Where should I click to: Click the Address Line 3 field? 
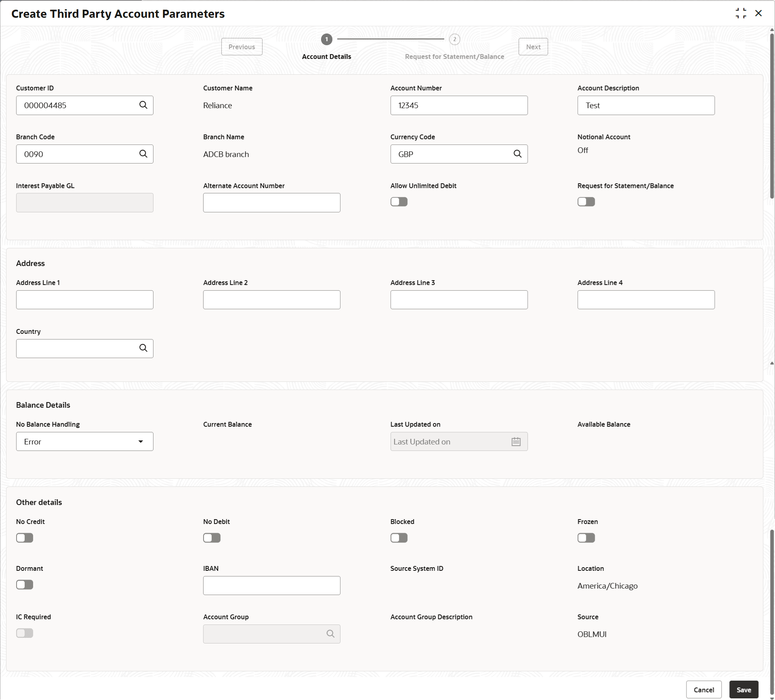point(459,300)
